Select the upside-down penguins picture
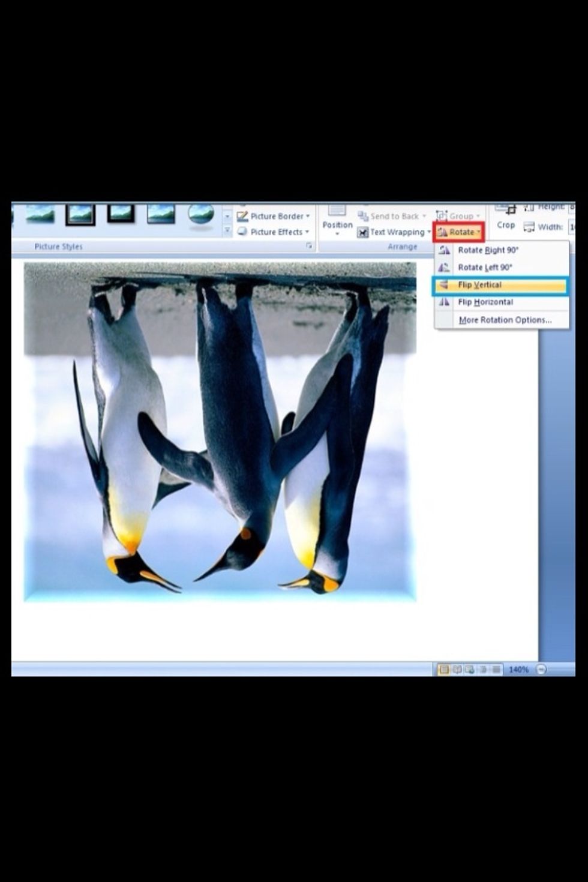 click(220, 432)
